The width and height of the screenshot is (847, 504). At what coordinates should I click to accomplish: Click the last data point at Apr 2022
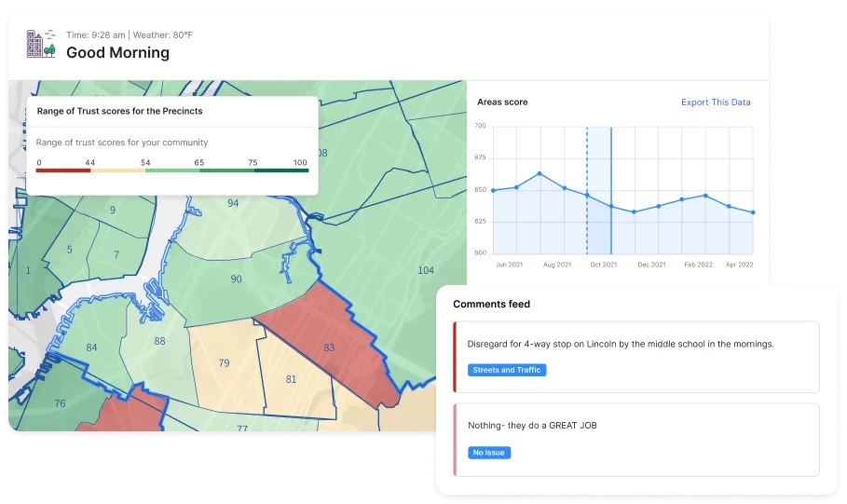point(753,212)
